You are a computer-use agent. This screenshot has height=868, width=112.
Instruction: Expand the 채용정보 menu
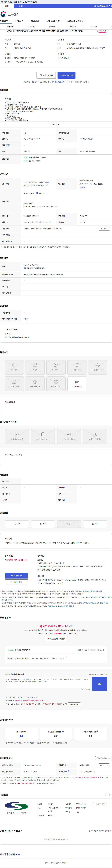tap(6, 21)
